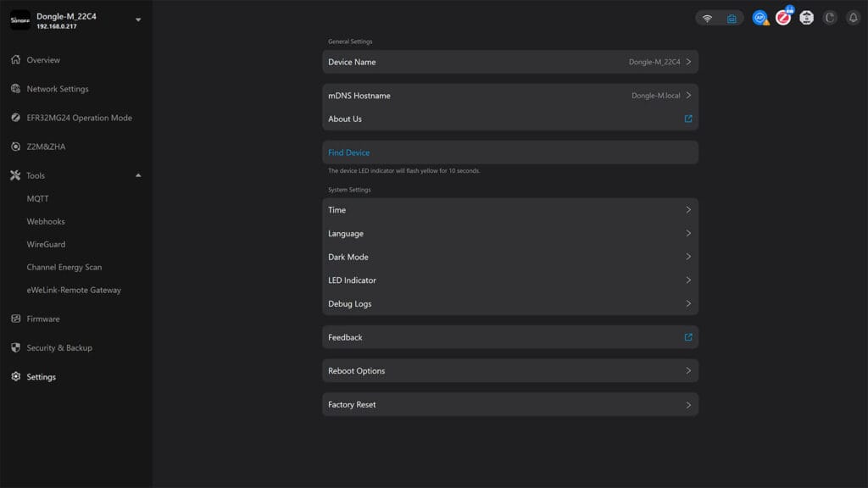This screenshot has width=868, height=488.
Task: Open notifications via the bell icon
Action: pyautogui.click(x=853, y=17)
